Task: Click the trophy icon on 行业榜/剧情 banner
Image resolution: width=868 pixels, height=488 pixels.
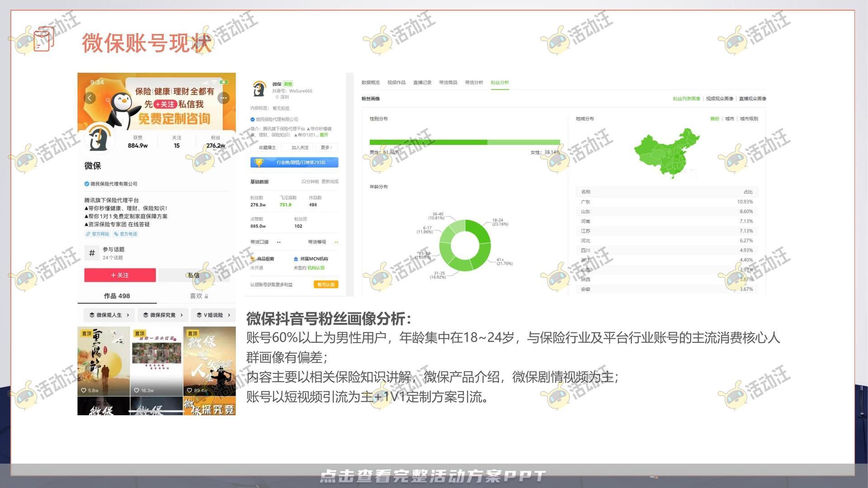Action: (x=258, y=162)
